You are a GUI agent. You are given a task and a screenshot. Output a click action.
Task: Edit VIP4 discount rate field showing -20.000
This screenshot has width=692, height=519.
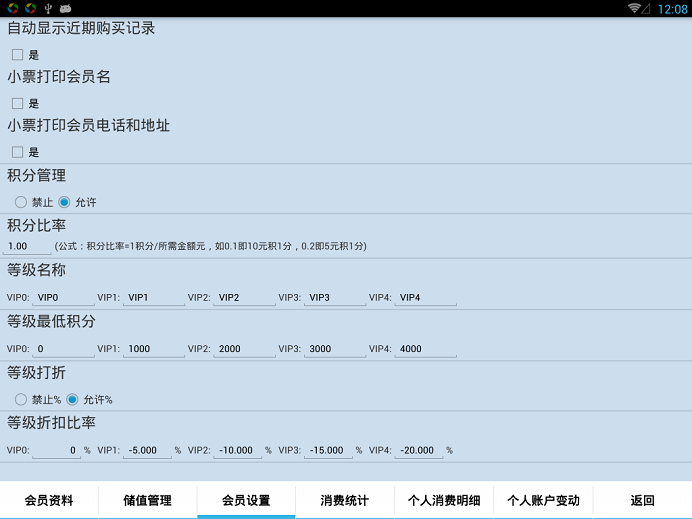pyautogui.click(x=425, y=450)
